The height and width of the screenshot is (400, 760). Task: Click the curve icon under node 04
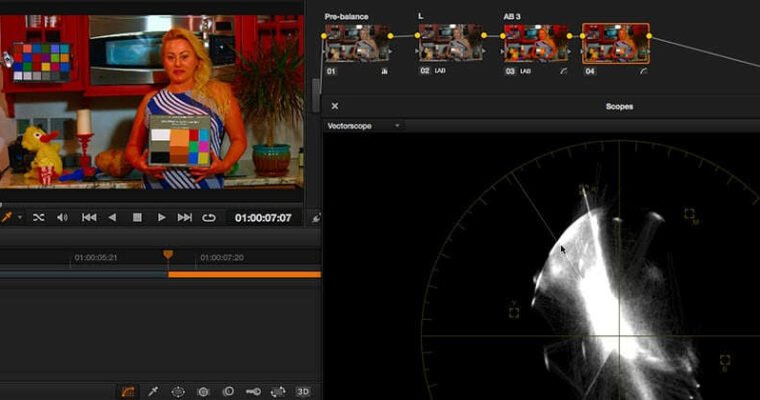pyautogui.click(x=644, y=71)
